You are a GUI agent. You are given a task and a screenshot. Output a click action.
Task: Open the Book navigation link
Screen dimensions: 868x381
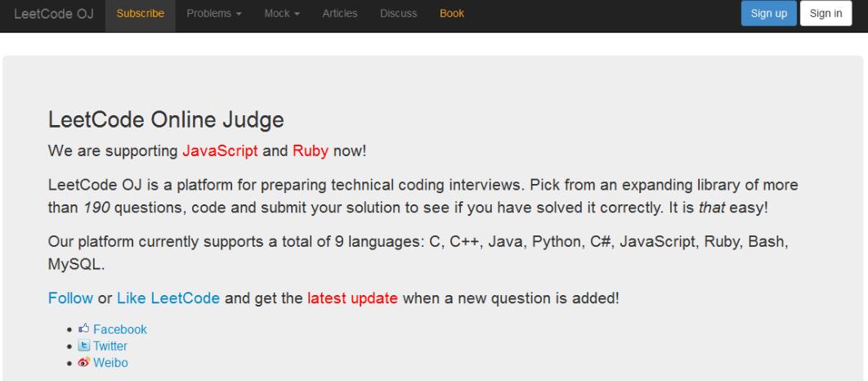(x=452, y=14)
